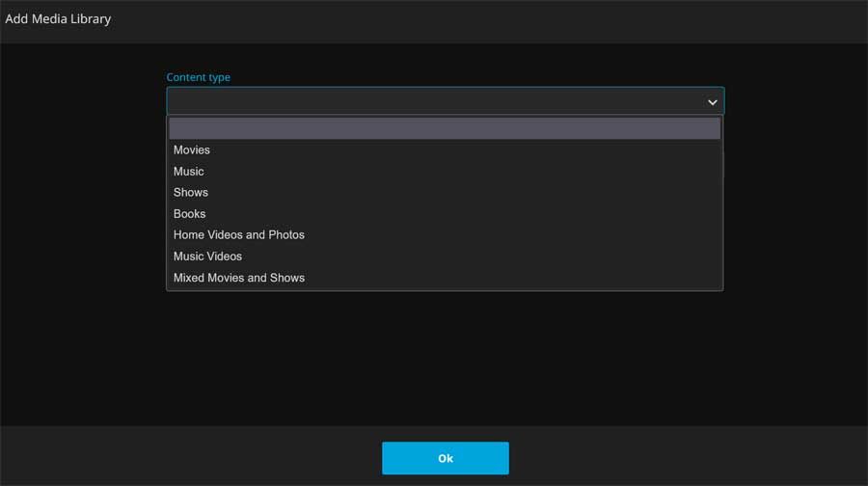Select Movies from content type list

pyautogui.click(x=445, y=150)
